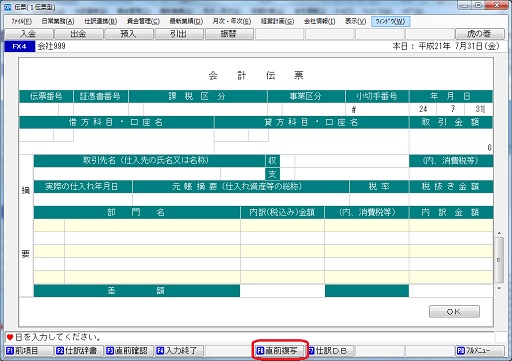Click the 差額 header cell
This screenshot has height=361, width=512.
pos(137,291)
